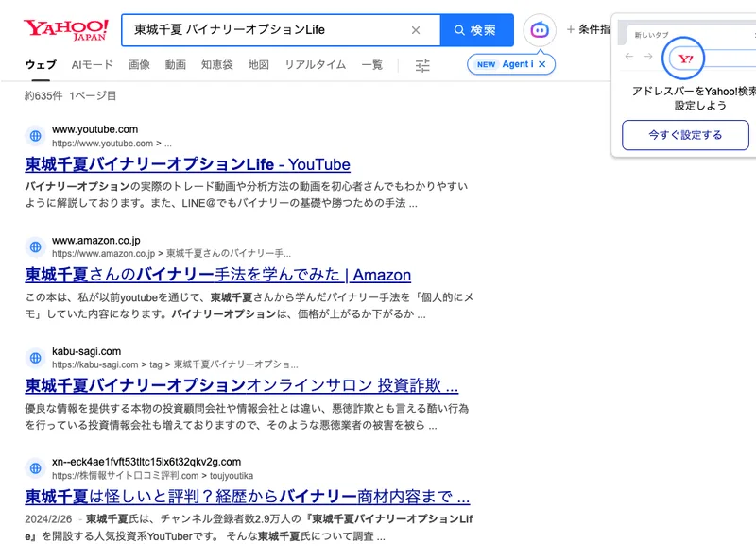The width and height of the screenshot is (756, 559).
Task: Click the globe icon beside www.amazon.co.jp
Action: tap(36, 246)
